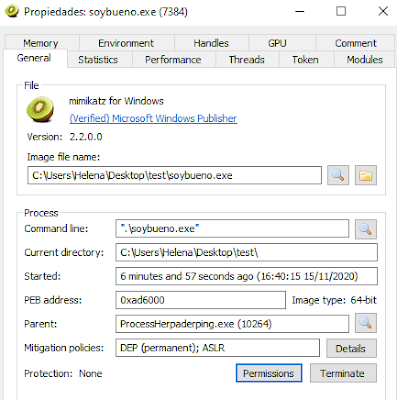
Task: Click the Details button for mitigation policies
Action: pos(351,348)
